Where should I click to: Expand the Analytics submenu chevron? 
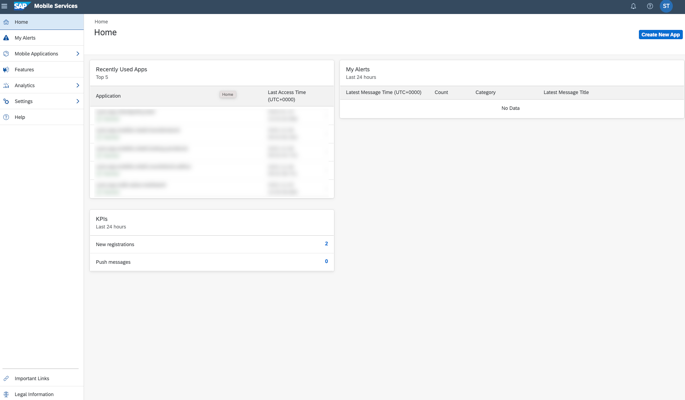78,86
